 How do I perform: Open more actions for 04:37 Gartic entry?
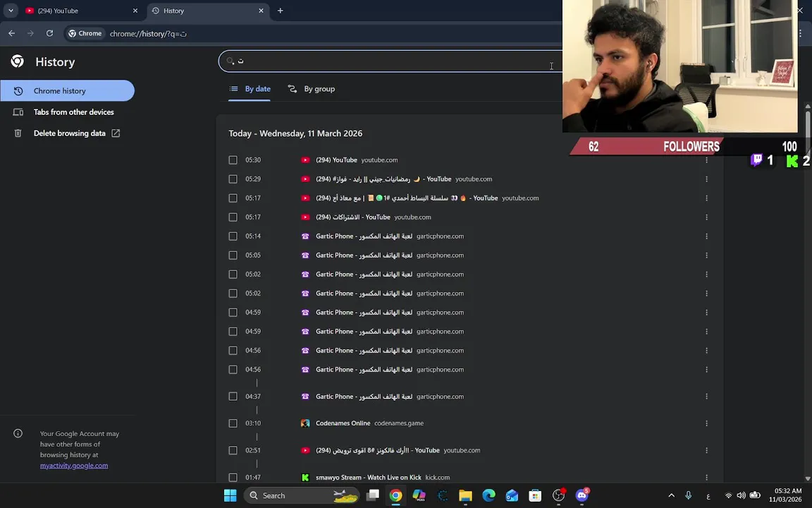pos(706,397)
